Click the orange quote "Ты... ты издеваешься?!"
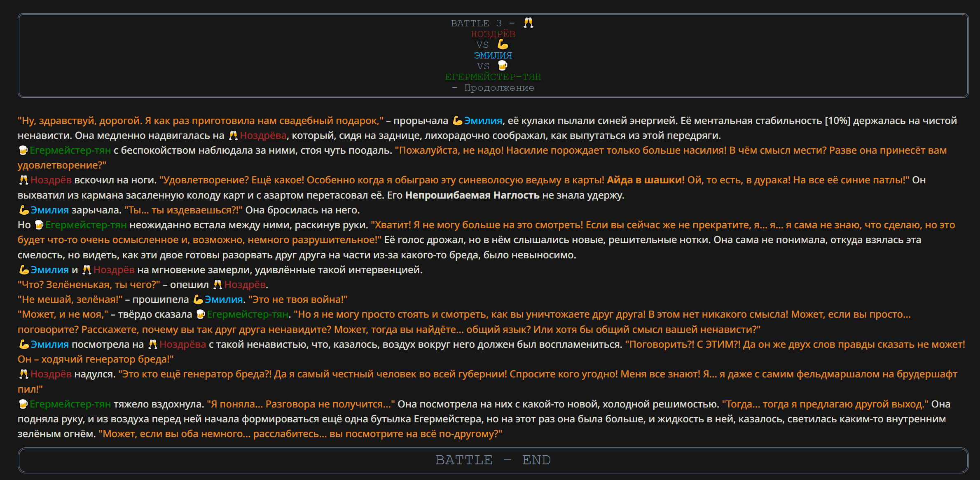This screenshot has width=980, height=480. (x=183, y=210)
